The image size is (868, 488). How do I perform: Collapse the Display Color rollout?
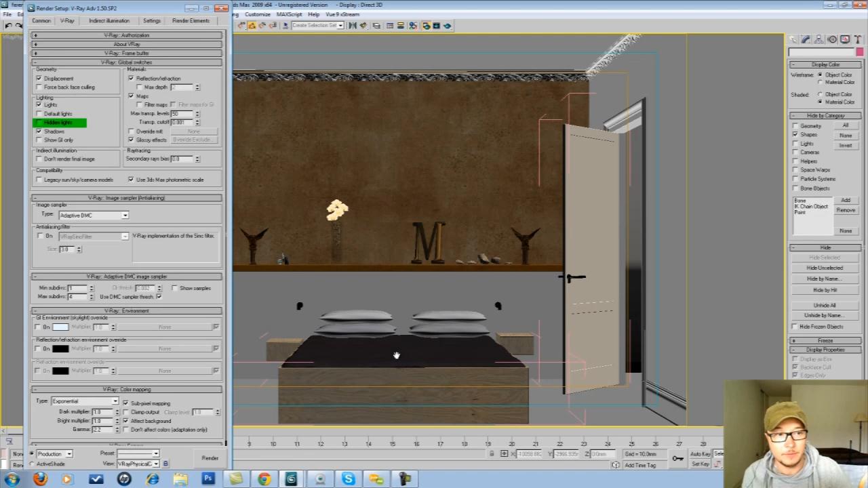click(x=825, y=64)
